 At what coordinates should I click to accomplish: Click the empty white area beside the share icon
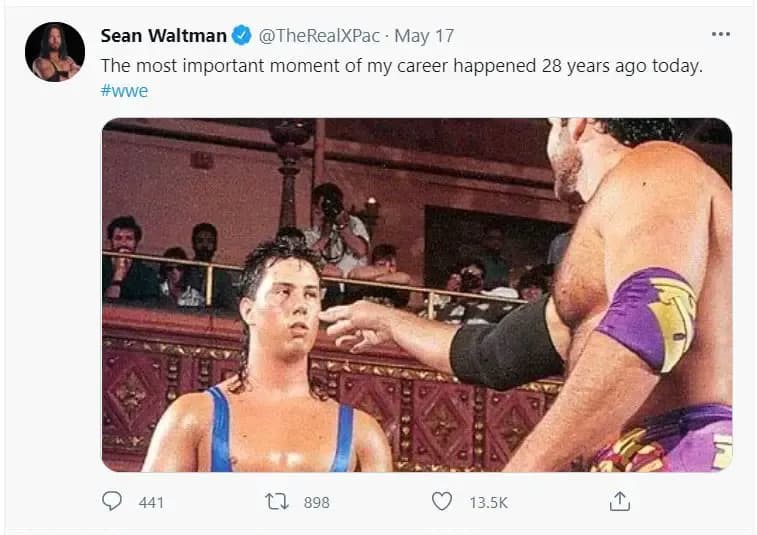click(690, 501)
